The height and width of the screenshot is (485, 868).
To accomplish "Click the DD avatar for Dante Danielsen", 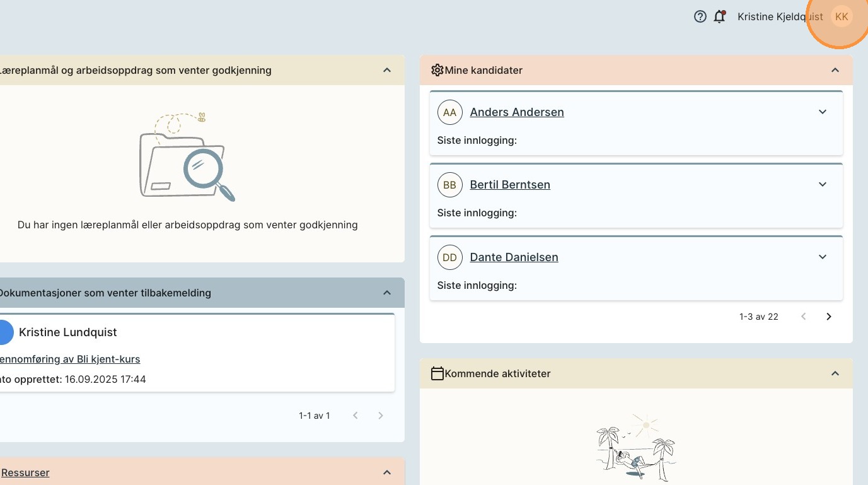I will pos(449,257).
